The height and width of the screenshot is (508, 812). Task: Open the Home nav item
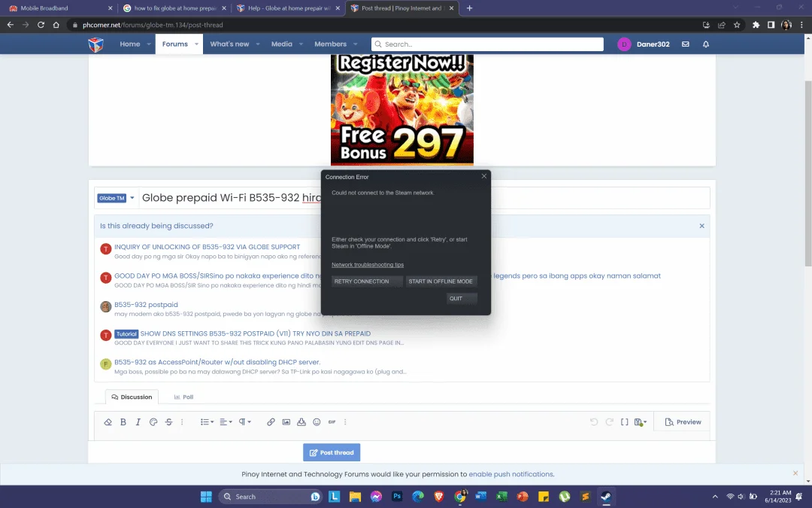coord(130,44)
